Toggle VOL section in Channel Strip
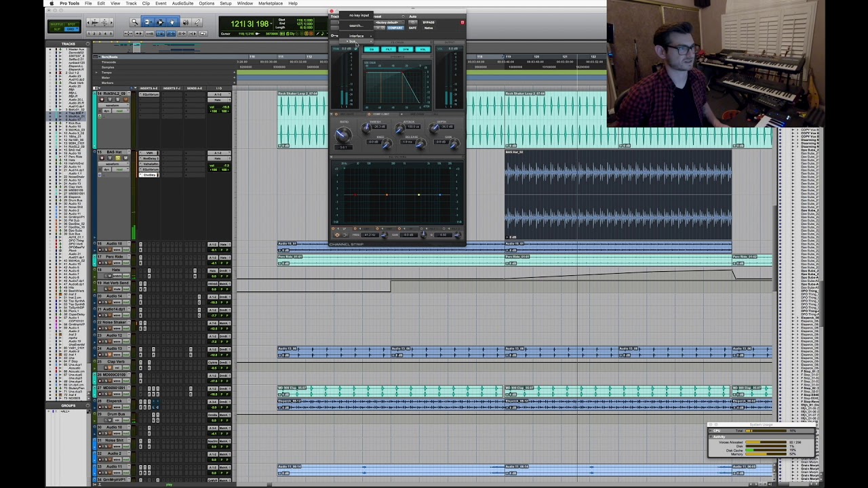868x488 pixels. pyautogui.click(x=422, y=49)
